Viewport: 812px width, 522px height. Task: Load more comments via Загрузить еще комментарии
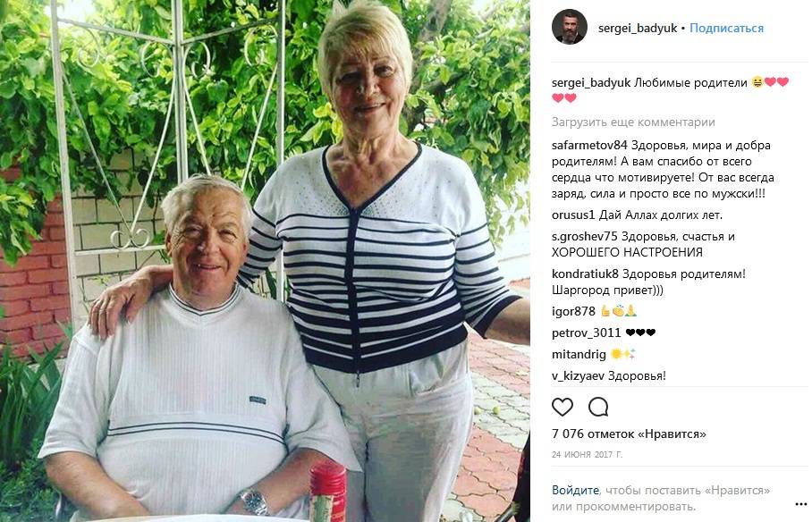633,122
